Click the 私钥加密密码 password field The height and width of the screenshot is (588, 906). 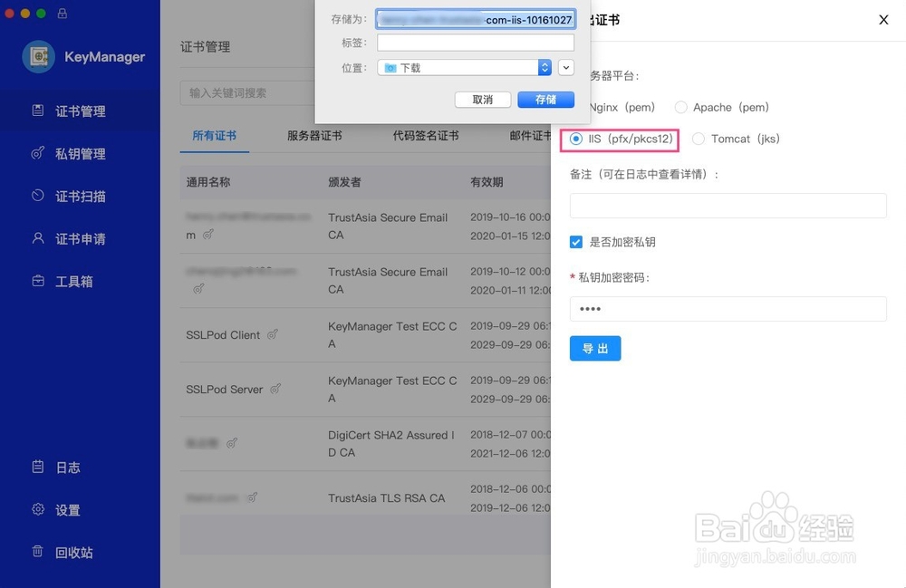(728, 309)
